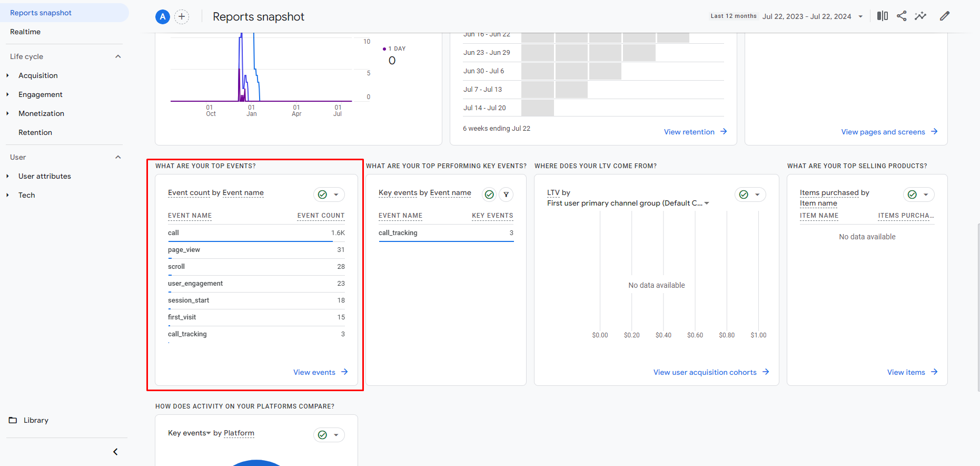The height and width of the screenshot is (466, 980).
Task: Collapse the Life cycle section
Action: pos(118,56)
